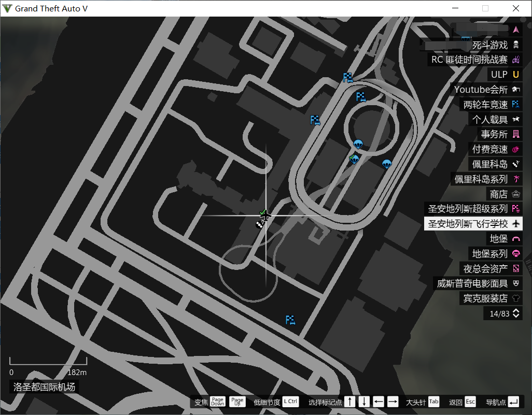Click the Tab key for 大头针
Viewport: 532px width, 415px height.
[433, 402]
